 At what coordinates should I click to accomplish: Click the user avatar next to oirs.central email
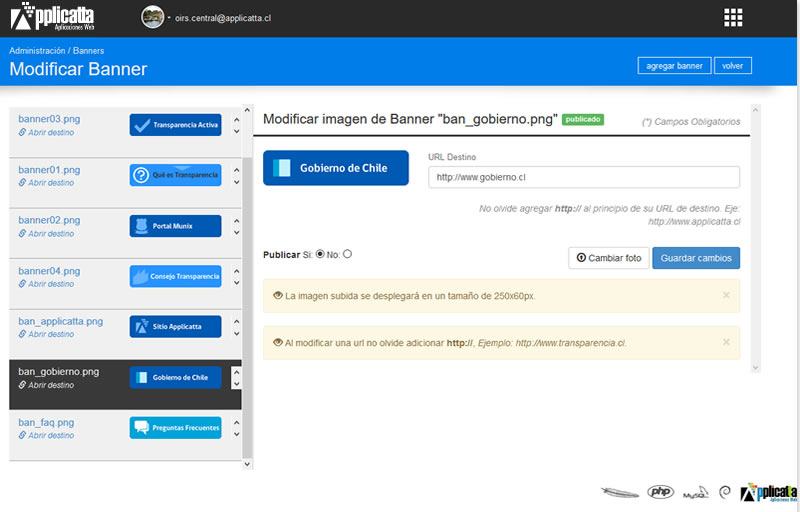(x=152, y=17)
